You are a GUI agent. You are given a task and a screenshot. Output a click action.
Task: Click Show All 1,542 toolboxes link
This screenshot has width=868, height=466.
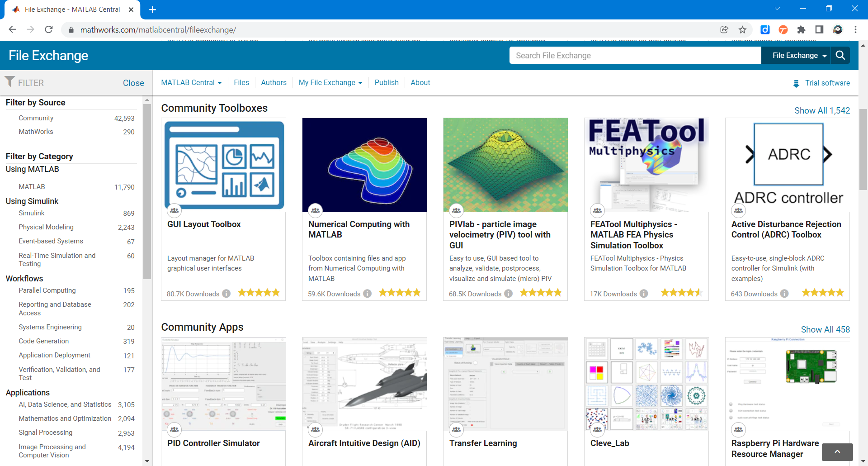[822, 110]
